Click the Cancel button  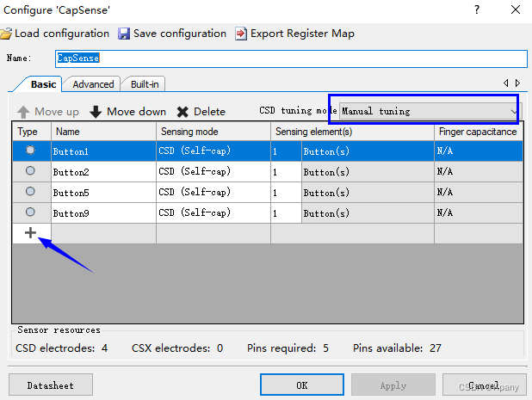[x=484, y=385]
